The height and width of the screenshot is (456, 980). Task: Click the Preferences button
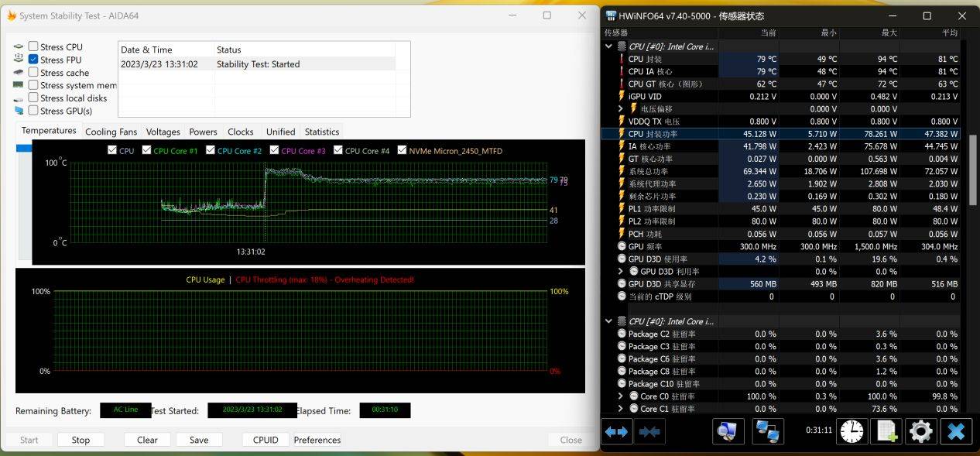(317, 440)
